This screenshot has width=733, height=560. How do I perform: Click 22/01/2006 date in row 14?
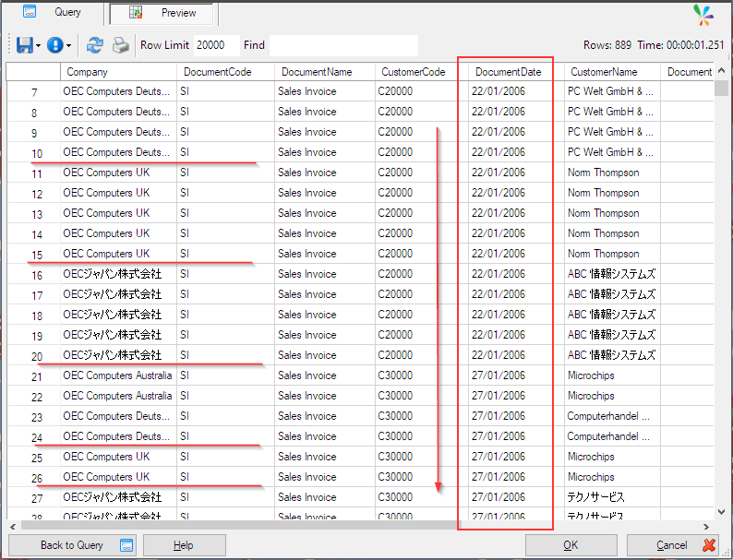516,233
